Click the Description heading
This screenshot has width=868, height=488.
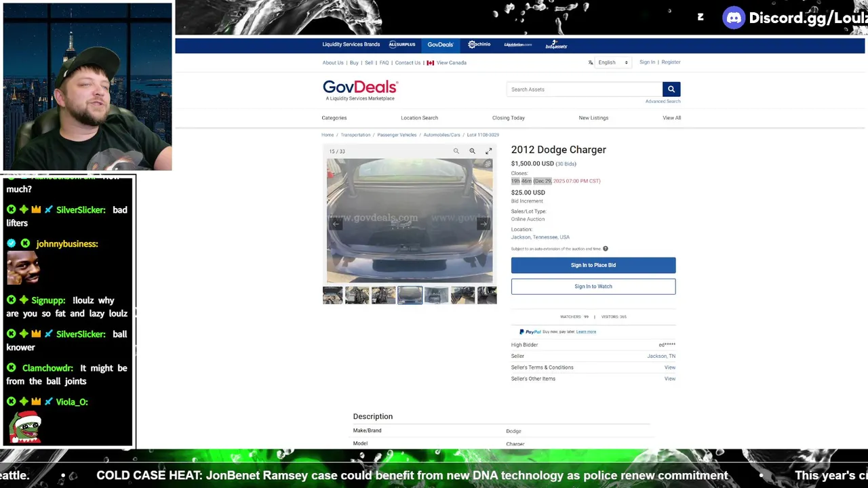(373, 416)
